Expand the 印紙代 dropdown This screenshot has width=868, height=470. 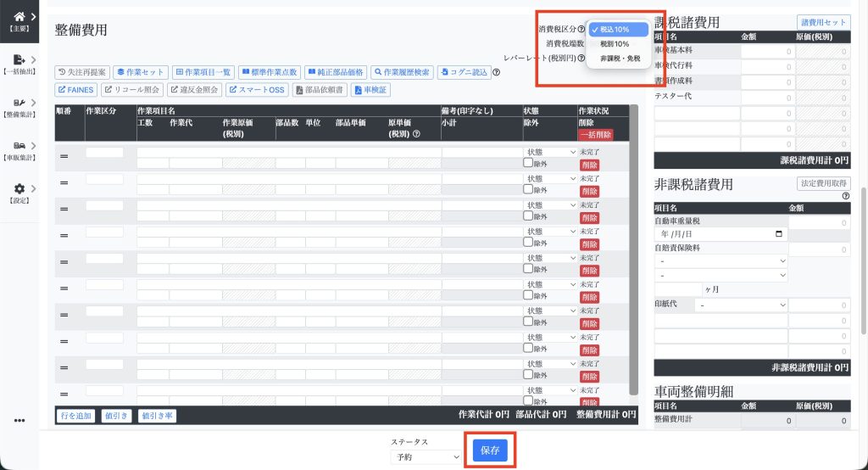point(742,305)
